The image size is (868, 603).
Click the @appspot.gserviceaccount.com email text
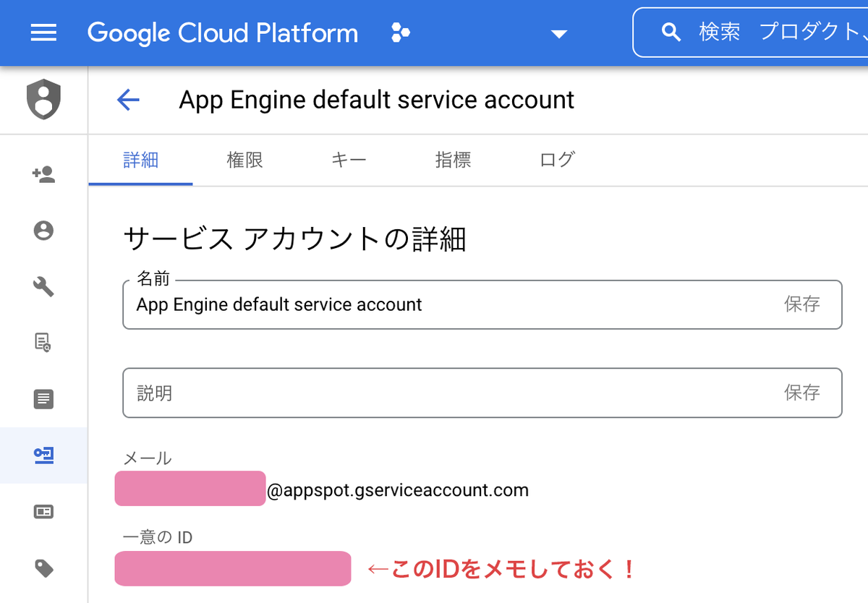398,491
